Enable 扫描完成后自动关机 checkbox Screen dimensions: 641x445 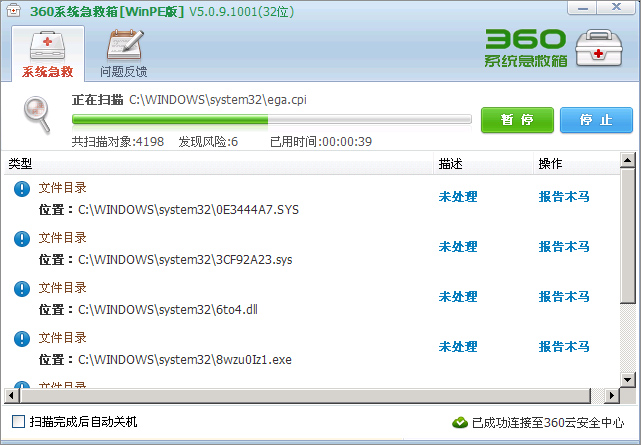point(18,421)
